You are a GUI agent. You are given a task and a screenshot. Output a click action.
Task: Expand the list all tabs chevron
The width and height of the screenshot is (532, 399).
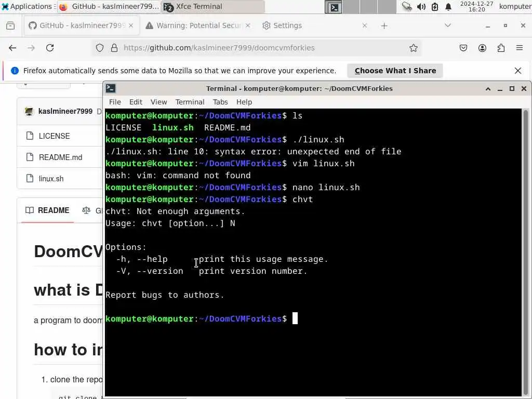[x=448, y=25]
